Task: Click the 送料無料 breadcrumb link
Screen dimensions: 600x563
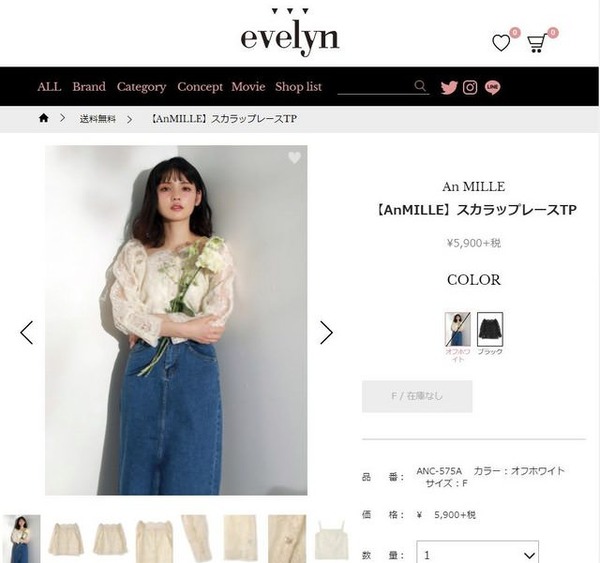Action: pyautogui.click(x=98, y=119)
